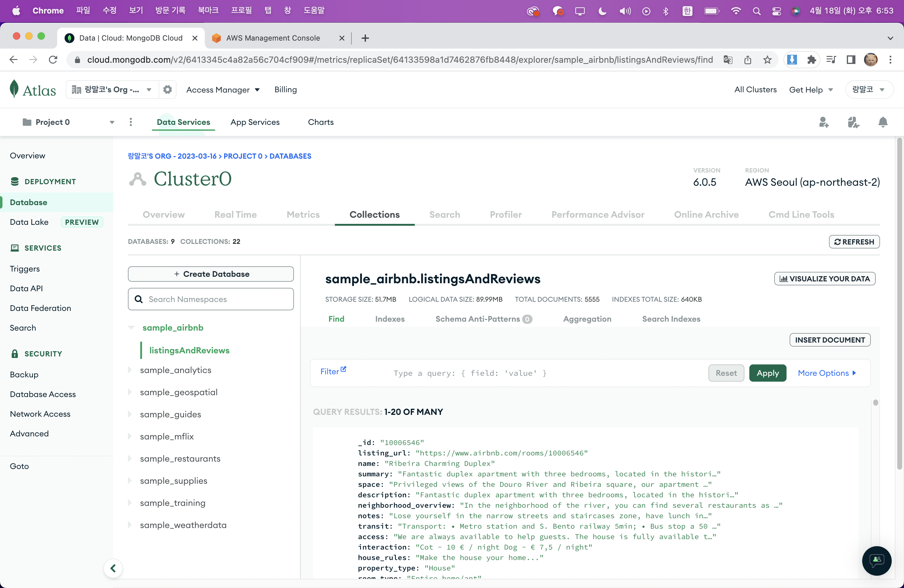
Task: Click REFRESH button
Action: (854, 242)
